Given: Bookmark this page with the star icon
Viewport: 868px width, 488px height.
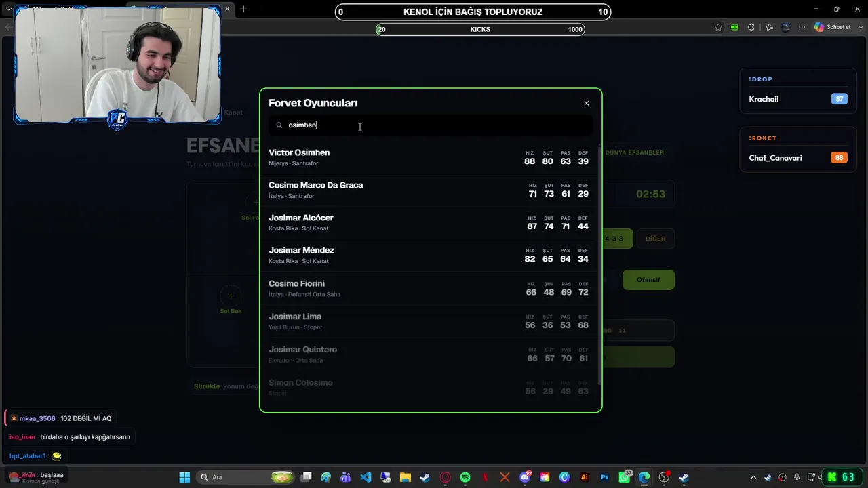Looking at the screenshot, I should (718, 27).
